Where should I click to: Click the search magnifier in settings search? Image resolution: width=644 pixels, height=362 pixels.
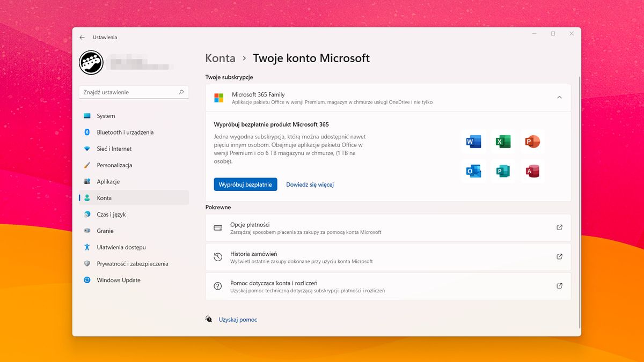point(182,92)
